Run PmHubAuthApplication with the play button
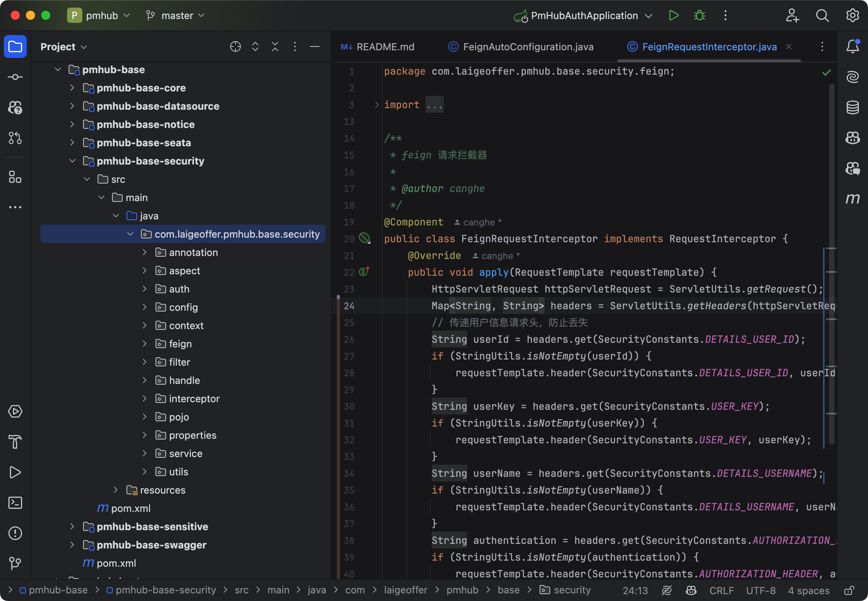Image resolution: width=868 pixels, height=601 pixels. [x=674, y=16]
